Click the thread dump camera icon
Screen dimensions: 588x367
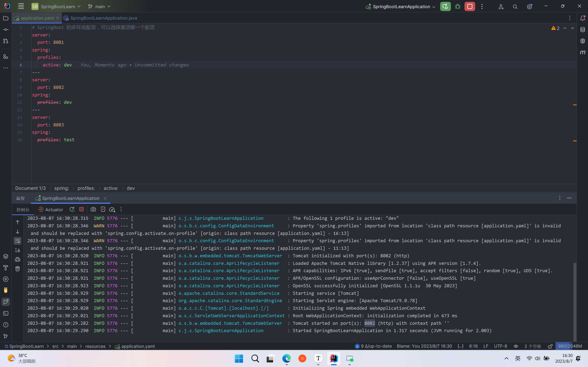[x=93, y=209]
